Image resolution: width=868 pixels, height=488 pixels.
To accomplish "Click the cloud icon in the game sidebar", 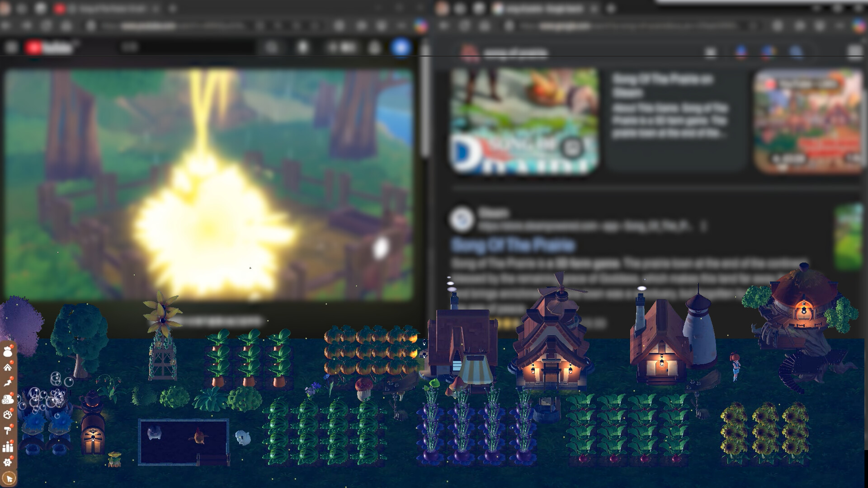I will pos(8,398).
